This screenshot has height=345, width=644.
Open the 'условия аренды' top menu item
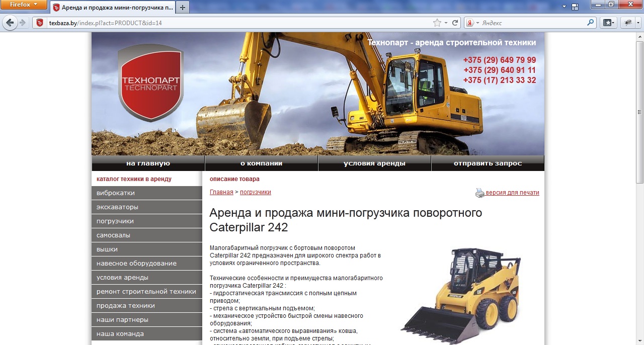point(374,163)
